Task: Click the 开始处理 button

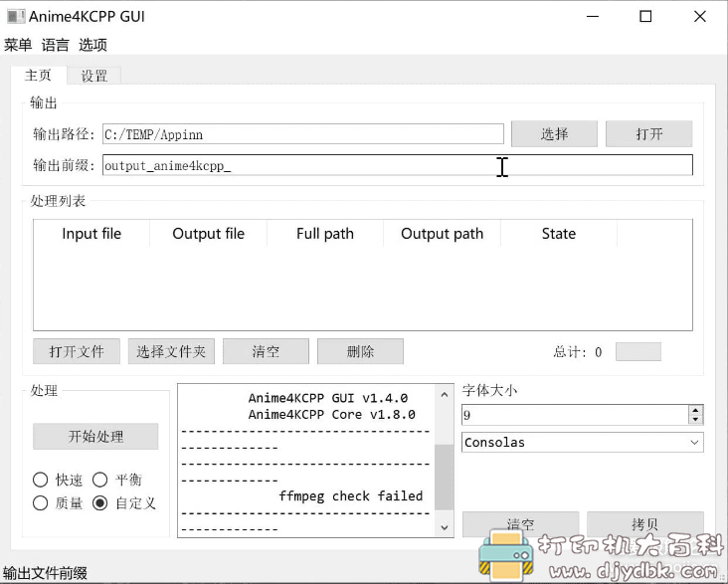Action: coord(95,436)
